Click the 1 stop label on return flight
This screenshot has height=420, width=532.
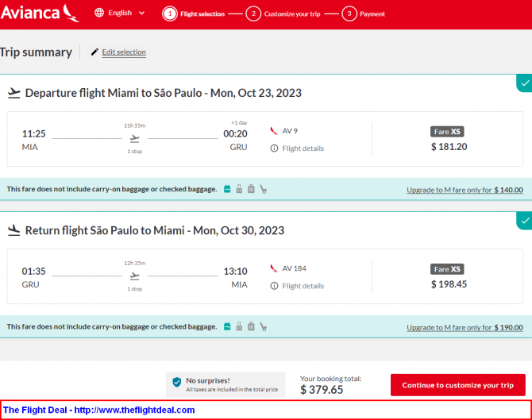tap(135, 289)
